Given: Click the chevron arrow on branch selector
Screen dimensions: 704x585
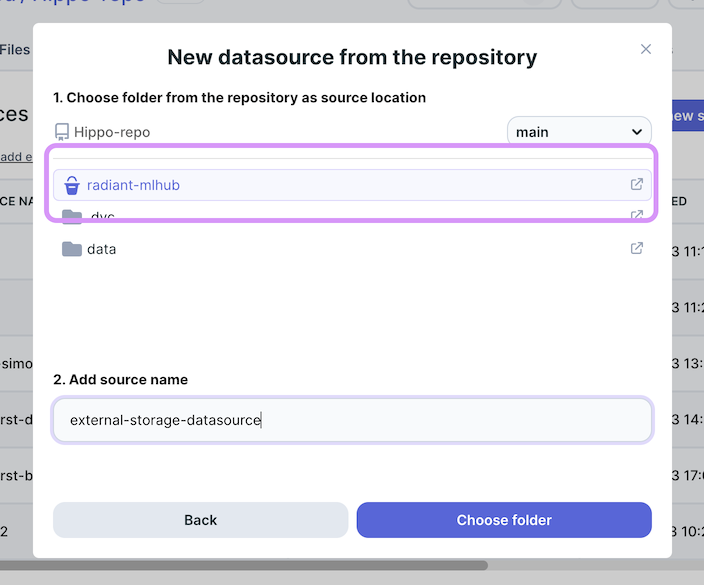Looking at the screenshot, I should coord(637,132).
